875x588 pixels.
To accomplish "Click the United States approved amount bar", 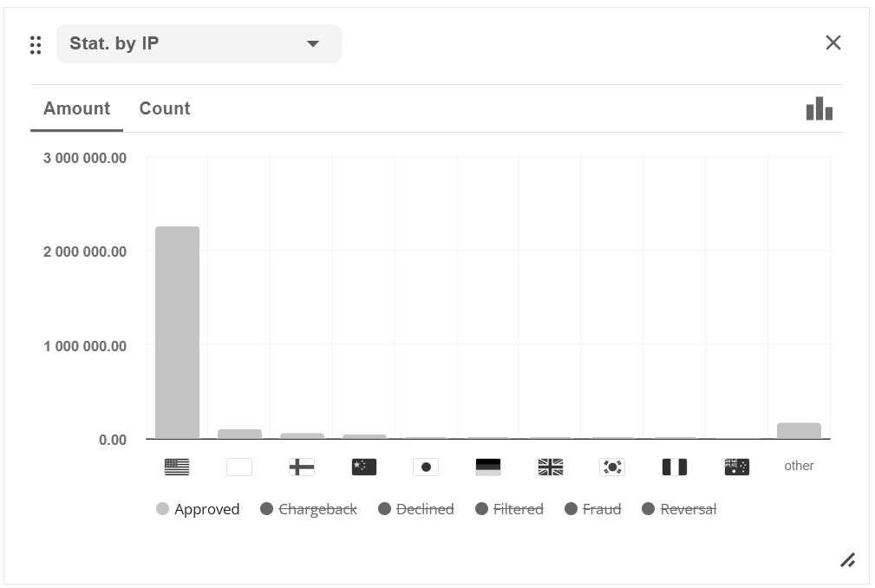I will point(177,332).
